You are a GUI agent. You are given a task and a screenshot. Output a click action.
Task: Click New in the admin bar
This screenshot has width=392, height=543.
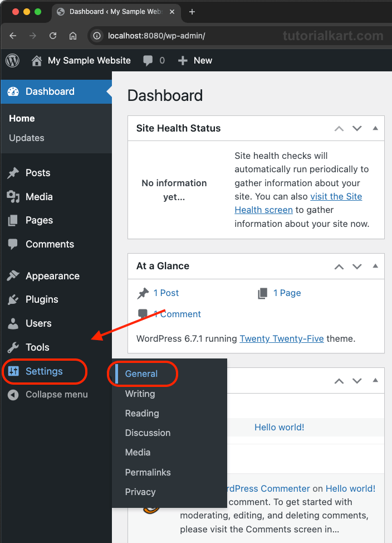coord(203,61)
